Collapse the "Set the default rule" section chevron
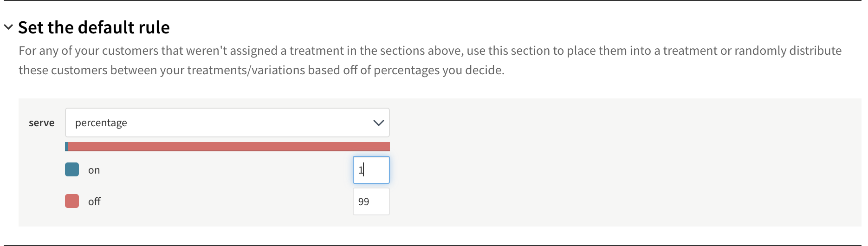This screenshot has height=246, width=868. click(8, 27)
